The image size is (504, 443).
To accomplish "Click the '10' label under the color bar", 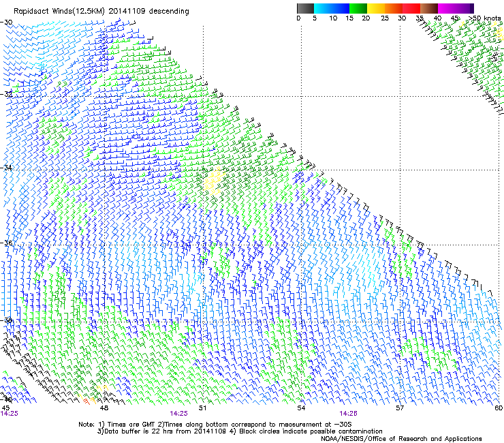I will point(333,18).
